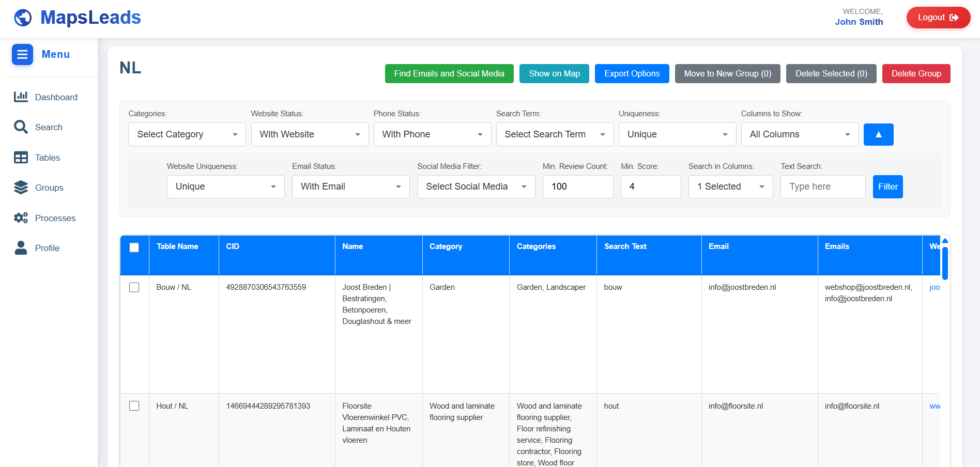Click the MapsLeads globe logo icon
The width and height of the screenshot is (980, 467).
(x=23, y=18)
